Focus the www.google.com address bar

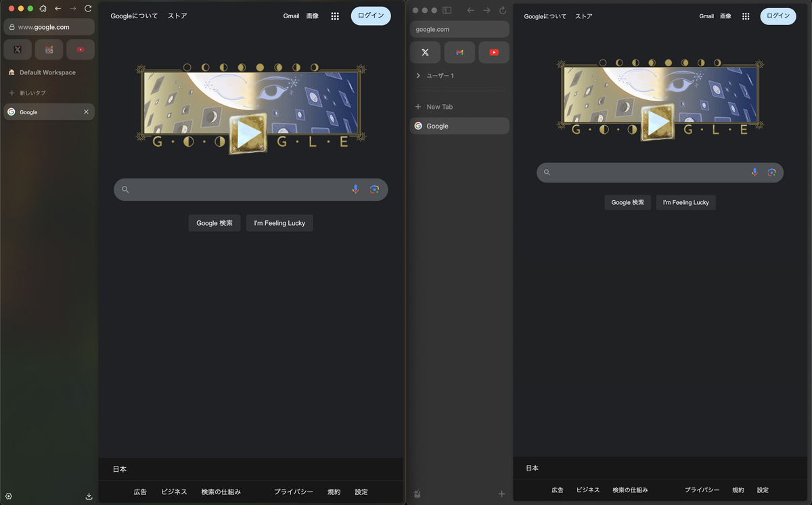[x=49, y=27]
